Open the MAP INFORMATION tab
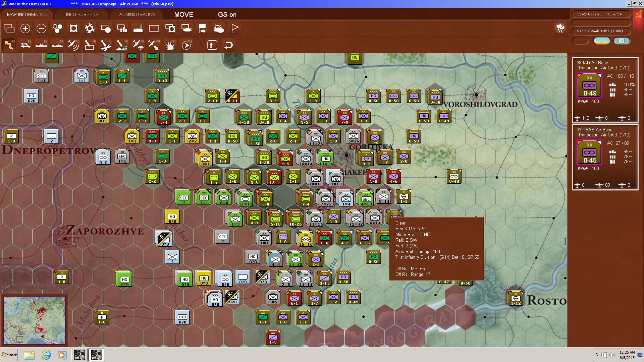Image resolution: width=644 pixels, height=362 pixels. 27,14
